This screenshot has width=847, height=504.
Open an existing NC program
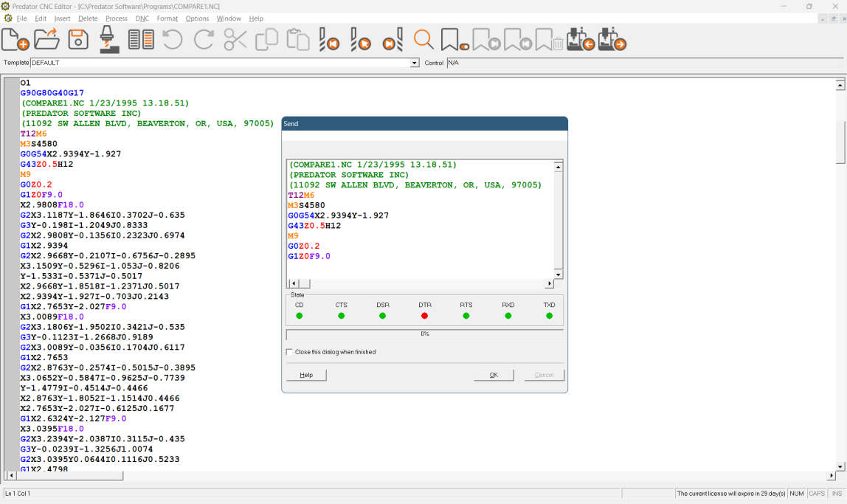point(46,40)
